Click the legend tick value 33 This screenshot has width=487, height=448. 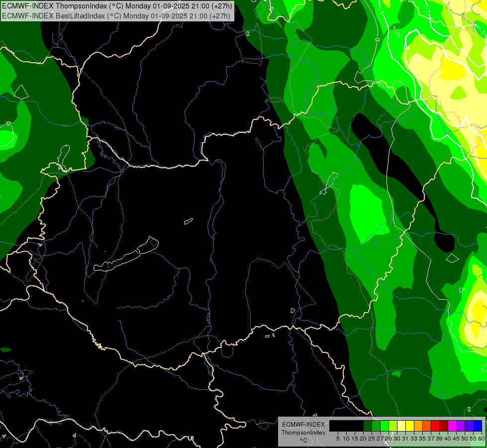click(414, 439)
